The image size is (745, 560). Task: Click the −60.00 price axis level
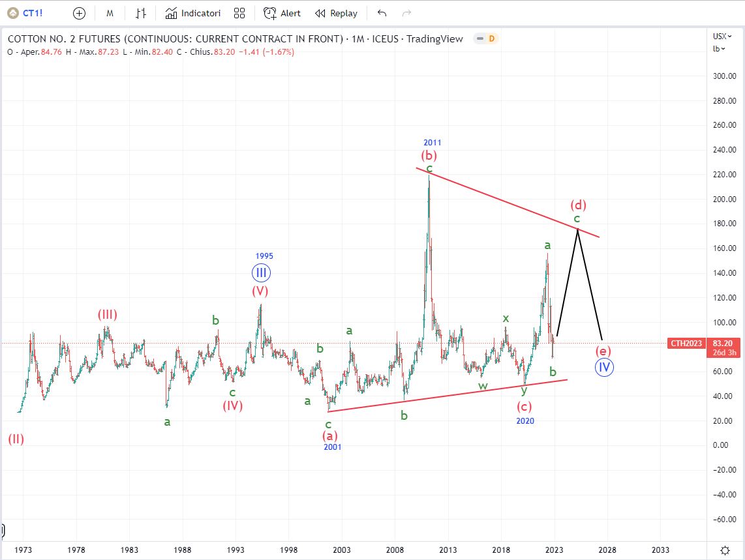724,519
